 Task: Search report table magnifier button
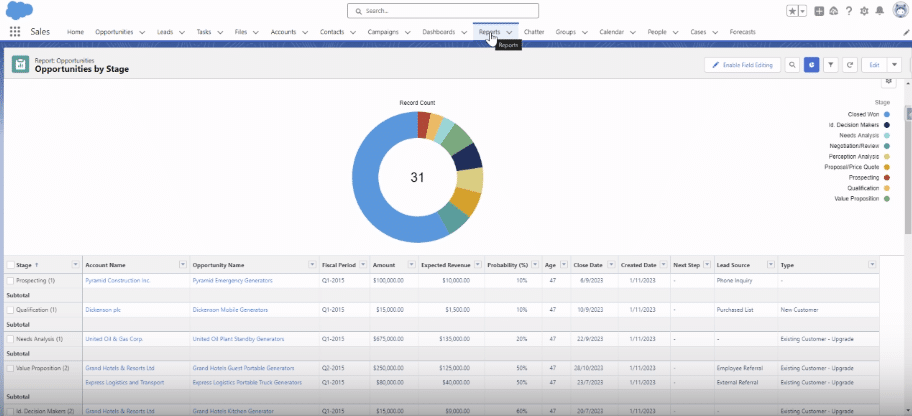point(792,65)
